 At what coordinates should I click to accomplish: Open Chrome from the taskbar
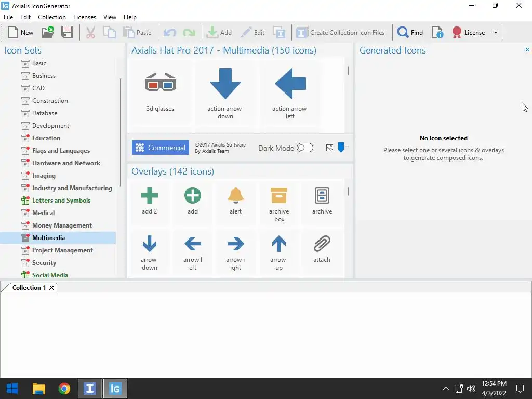[x=64, y=389]
